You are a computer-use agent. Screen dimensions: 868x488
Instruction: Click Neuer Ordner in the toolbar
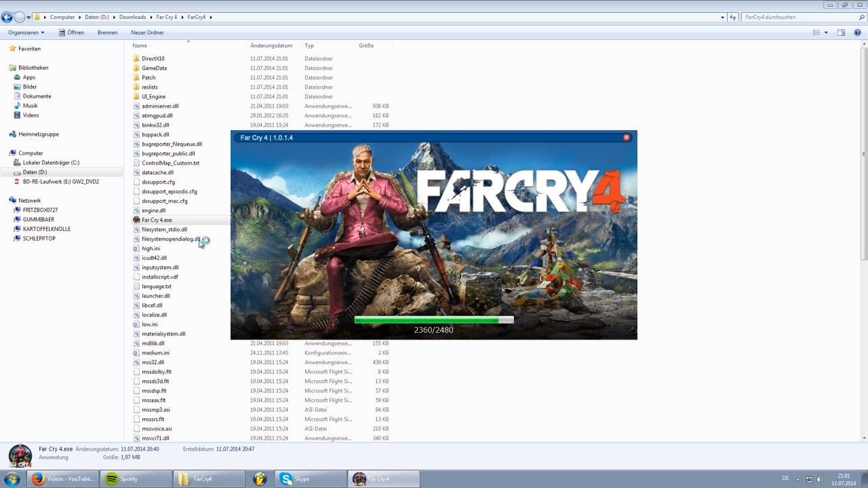(x=147, y=33)
